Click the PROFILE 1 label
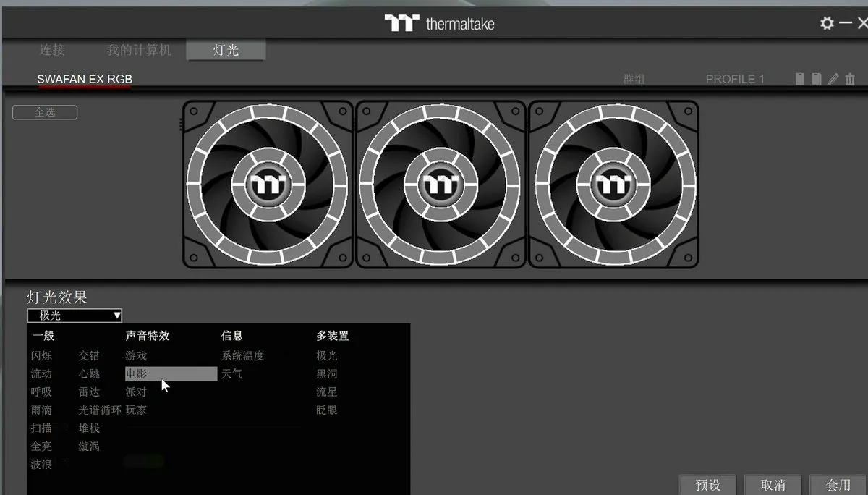This screenshot has height=495, width=868. click(x=735, y=79)
